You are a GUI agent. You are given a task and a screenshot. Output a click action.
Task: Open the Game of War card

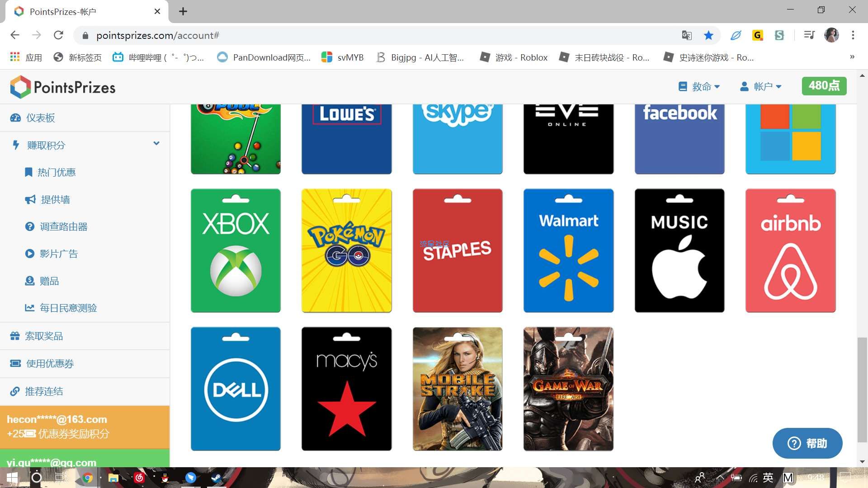[568, 389]
